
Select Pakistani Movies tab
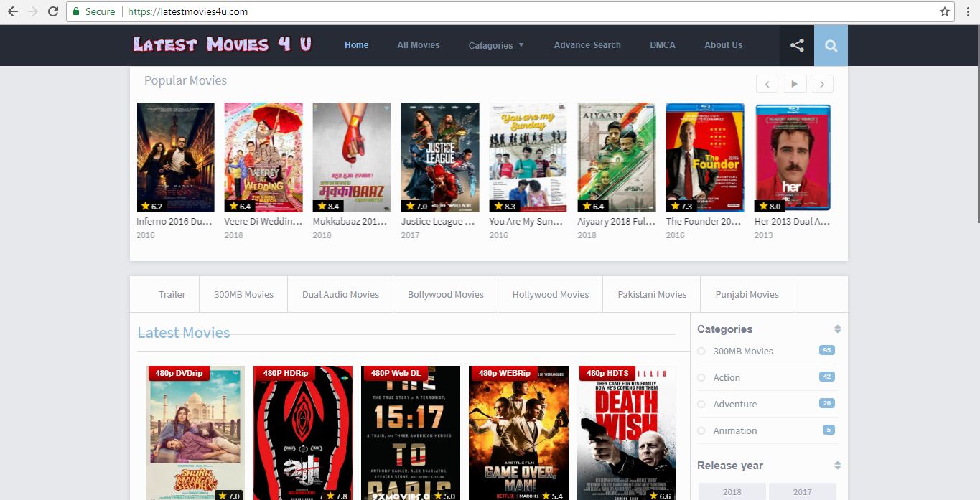click(x=652, y=294)
